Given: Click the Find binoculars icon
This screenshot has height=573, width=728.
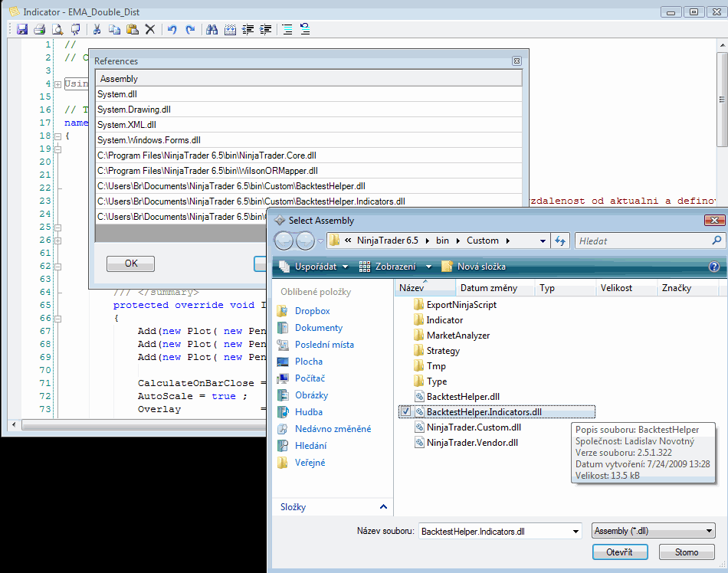Looking at the screenshot, I should pos(211,29).
